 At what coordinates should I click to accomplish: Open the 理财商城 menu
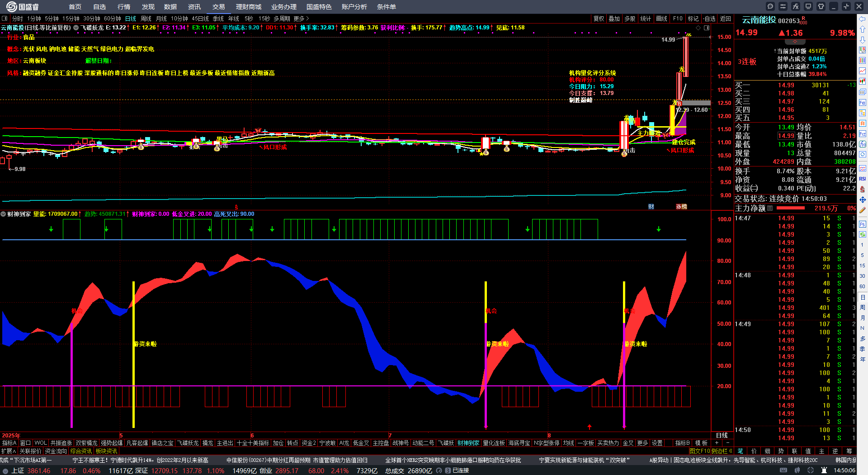coord(249,7)
